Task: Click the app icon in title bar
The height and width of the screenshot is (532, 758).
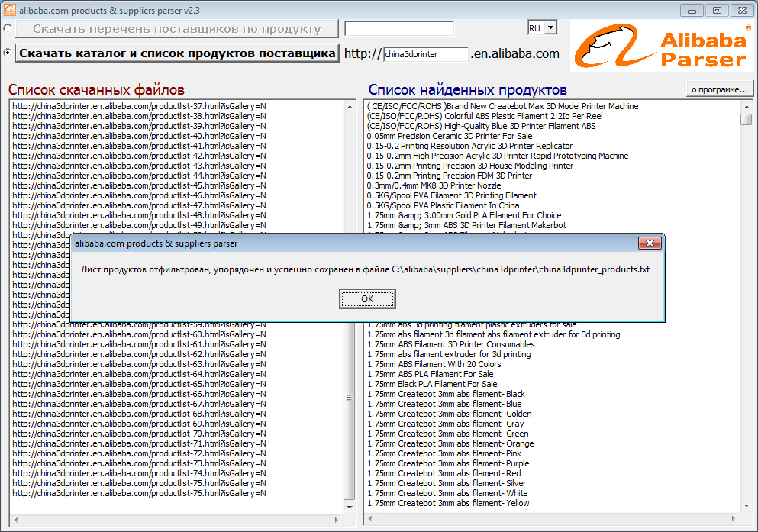Action: tap(9, 10)
